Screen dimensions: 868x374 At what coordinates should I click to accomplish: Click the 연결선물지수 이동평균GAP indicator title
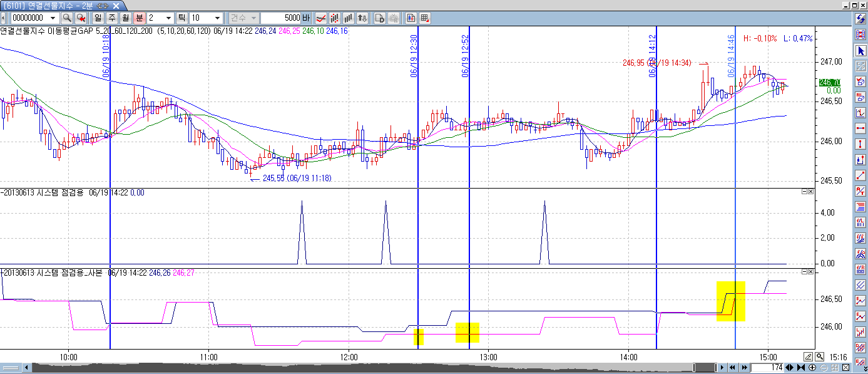click(77, 30)
